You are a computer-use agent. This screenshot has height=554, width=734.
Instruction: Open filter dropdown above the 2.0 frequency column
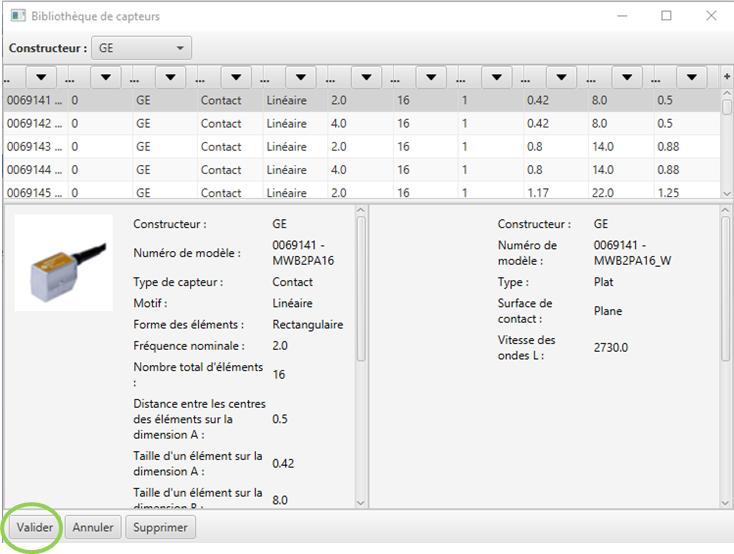click(x=366, y=77)
